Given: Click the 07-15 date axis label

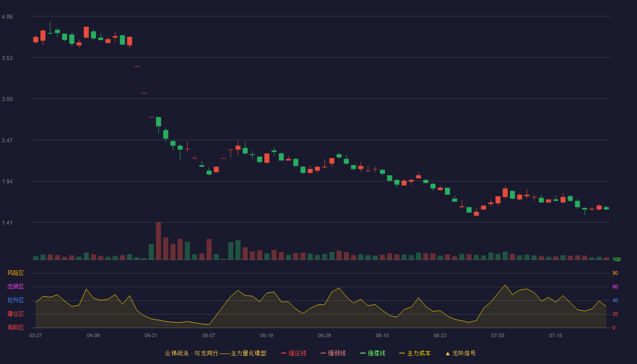Looking at the screenshot, I should (556, 335).
